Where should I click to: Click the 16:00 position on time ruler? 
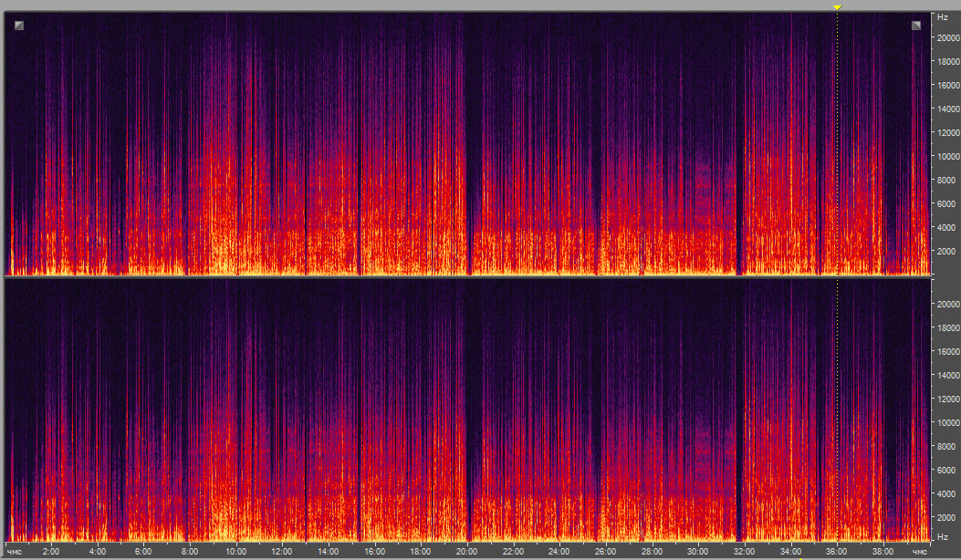(x=374, y=552)
